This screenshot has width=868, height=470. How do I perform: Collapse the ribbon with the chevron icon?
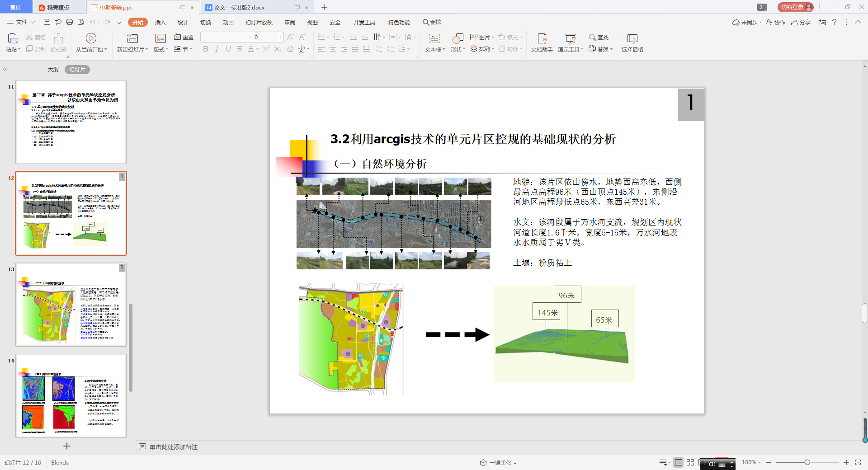[858, 22]
